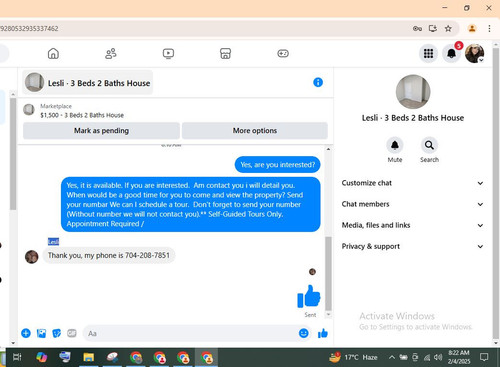Image resolution: width=500 pixels, height=367 pixels.
Task: Open the $1,500 Marketplace listing link
Action: tap(82, 115)
